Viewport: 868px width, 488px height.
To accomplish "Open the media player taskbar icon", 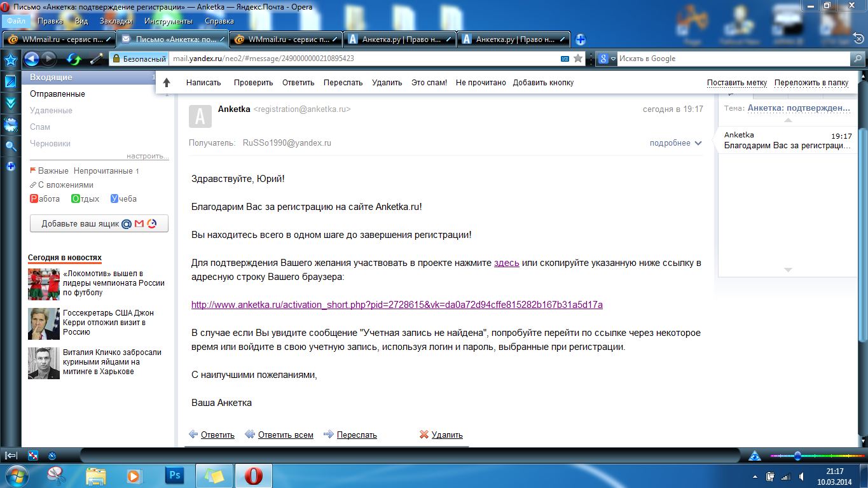I will click(x=134, y=475).
